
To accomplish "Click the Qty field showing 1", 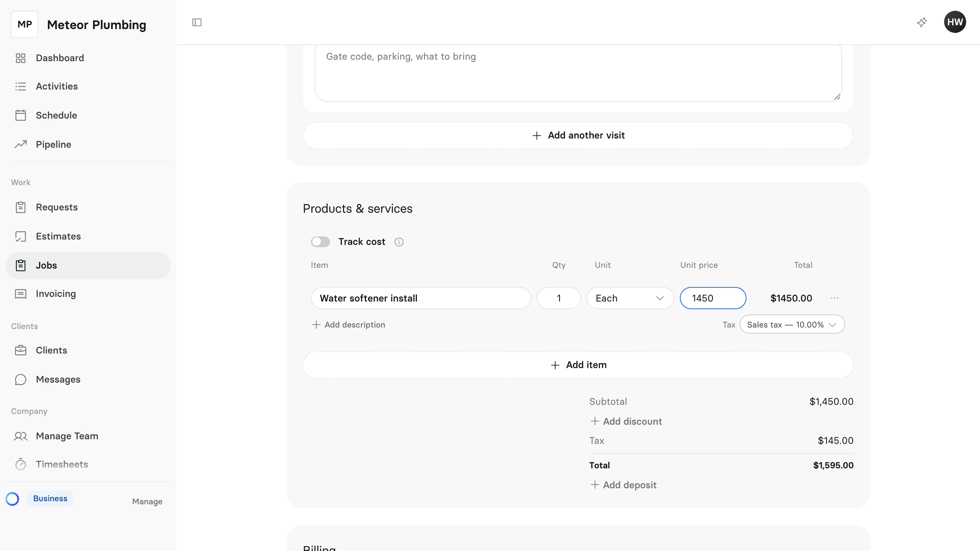I will click(x=559, y=298).
